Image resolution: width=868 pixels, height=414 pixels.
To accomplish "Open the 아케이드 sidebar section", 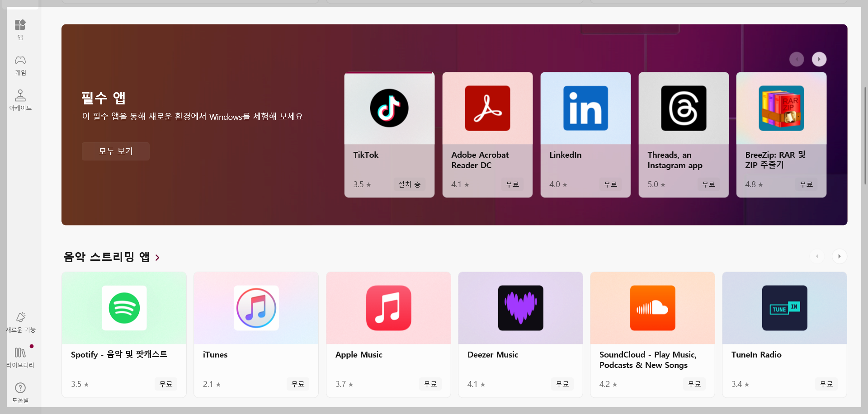I will pos(20,100).
